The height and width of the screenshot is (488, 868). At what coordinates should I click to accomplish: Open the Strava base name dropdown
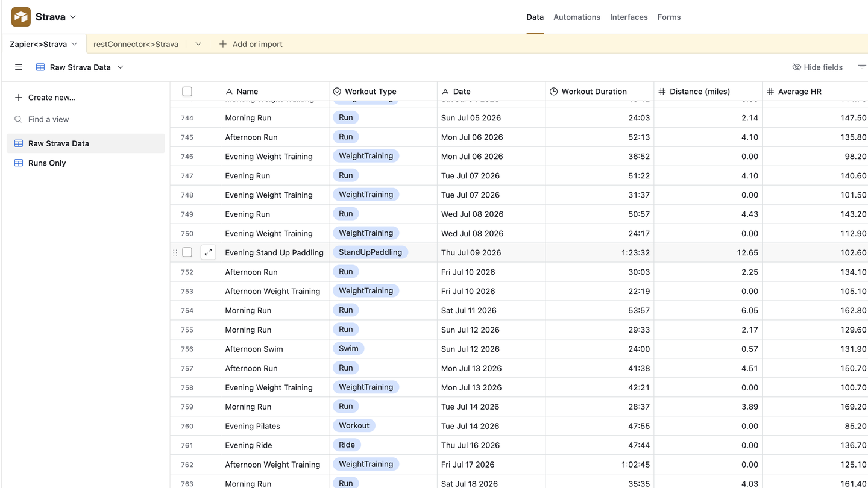coord(73,17)
